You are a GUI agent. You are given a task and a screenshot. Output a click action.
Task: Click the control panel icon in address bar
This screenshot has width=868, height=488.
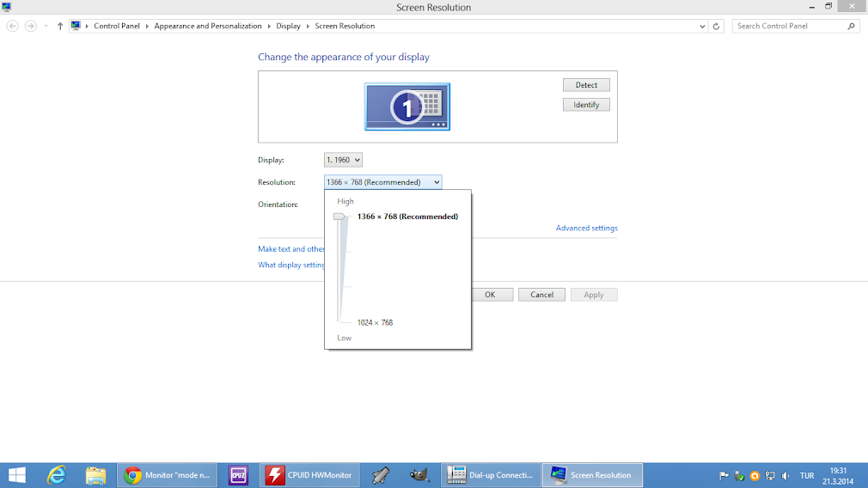pyautogui.click(x=76, y=26)
